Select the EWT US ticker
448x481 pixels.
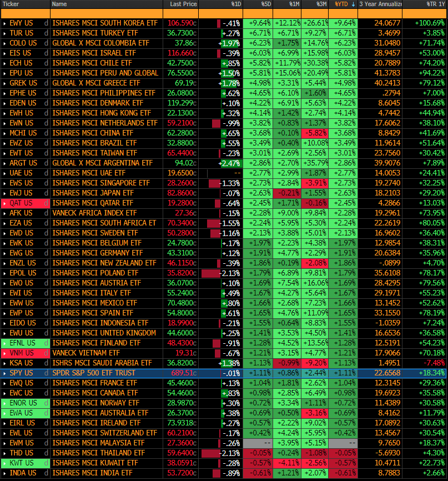pyautogui.click(x=21, y=153)
